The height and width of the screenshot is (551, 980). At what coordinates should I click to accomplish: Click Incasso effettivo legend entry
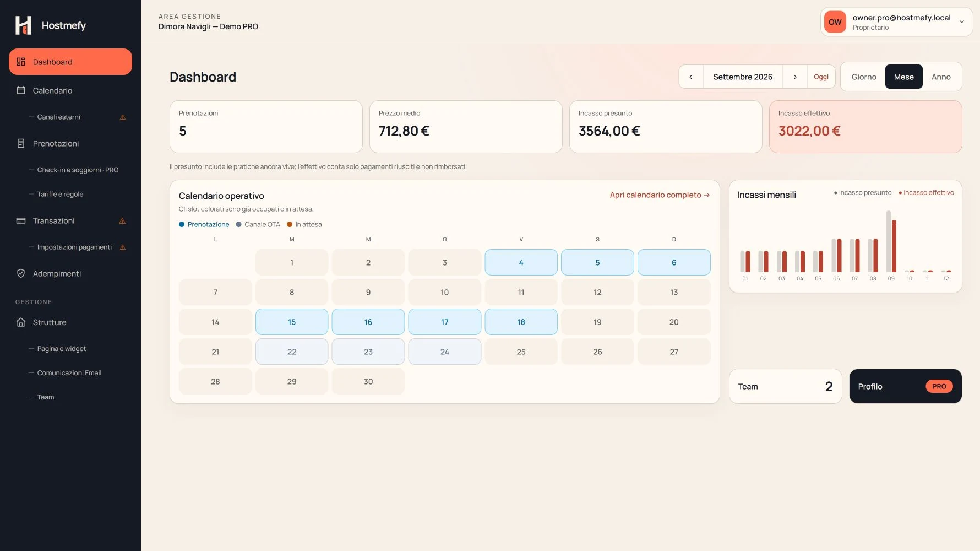pyautogui.click(x=926, y=193)
